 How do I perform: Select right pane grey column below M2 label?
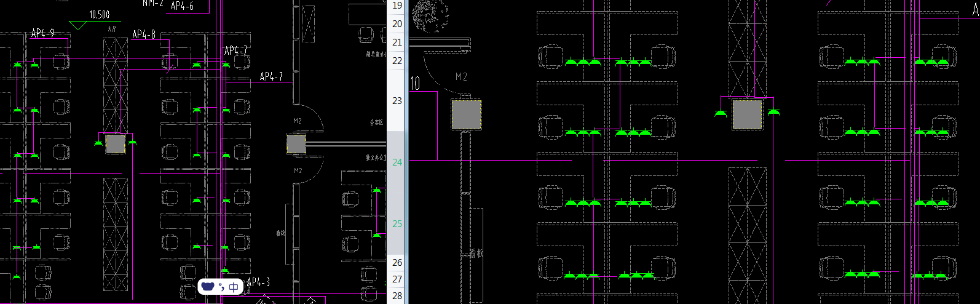coord(466,114)
